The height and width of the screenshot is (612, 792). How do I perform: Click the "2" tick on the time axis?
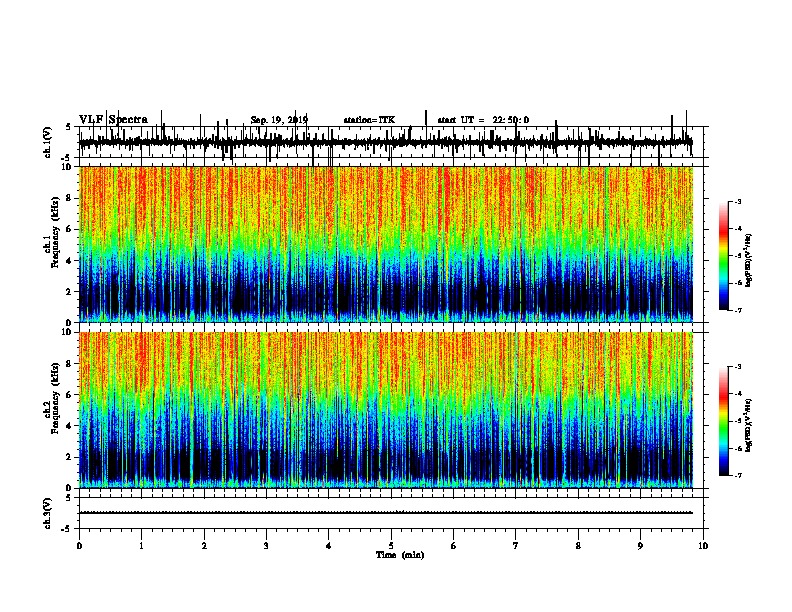click(x=204, y=545)
